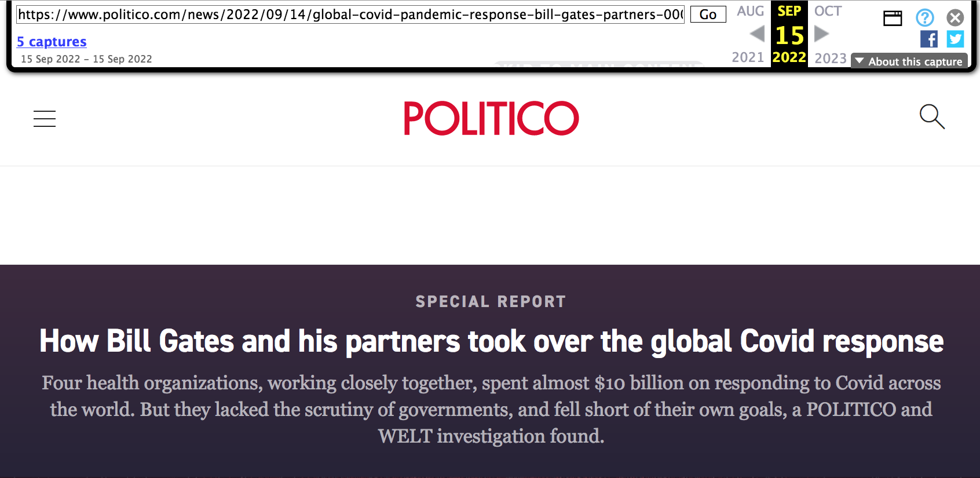Click the SPECIAL REPORT label
This screenshot has width=980, height=478.
click(491, 302)
